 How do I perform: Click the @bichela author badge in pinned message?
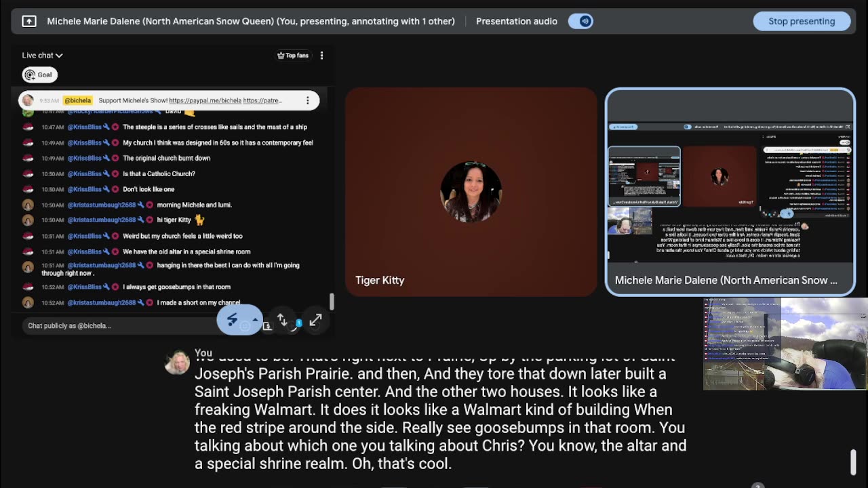pyautogui.click(x=78, y=100)
